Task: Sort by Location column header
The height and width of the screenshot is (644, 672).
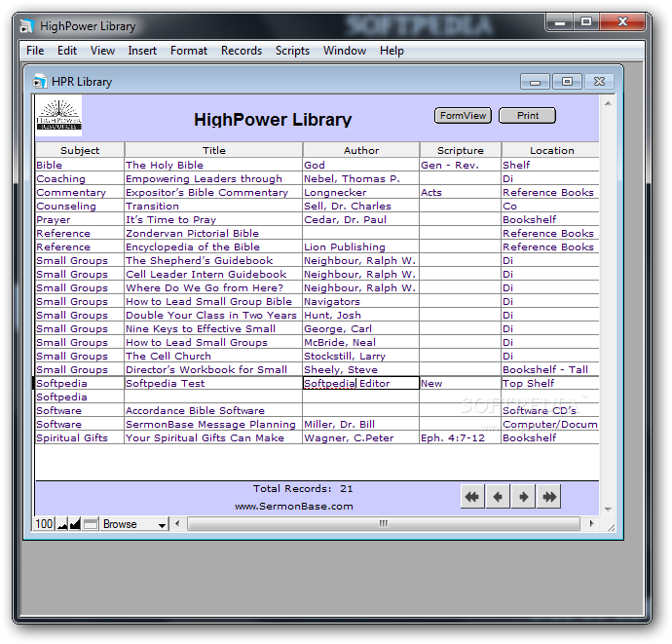Action: click(x=551, y=150)
